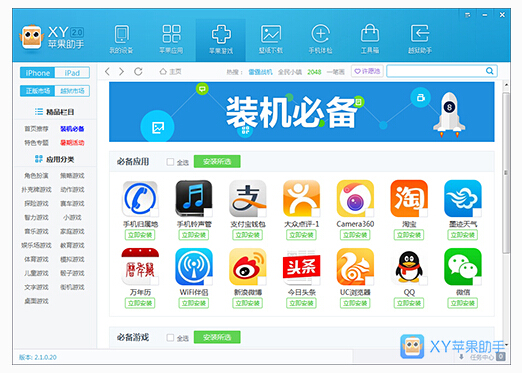Select the 正版市场 official market toggle
522x373 pixels.
click(37, 91)
